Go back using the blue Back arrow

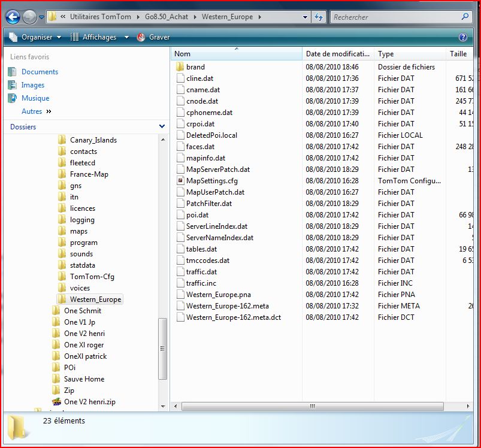pyautogui.click(x=13, y=17)
